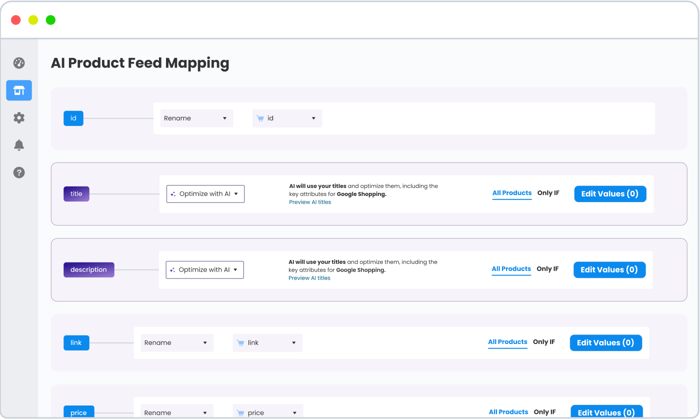This screenshot has height=420, width=700.
Task: Open the help question mark icon
Action: click(18, 173)
